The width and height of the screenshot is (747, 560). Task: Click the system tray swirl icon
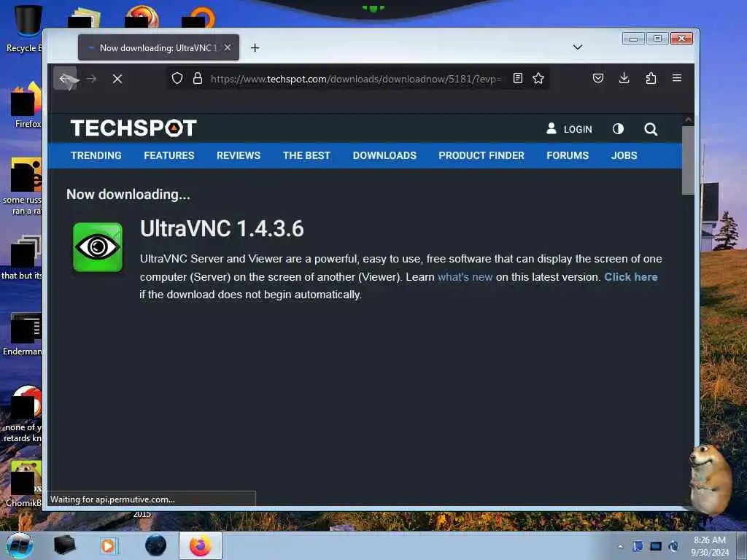pos(673,546)
